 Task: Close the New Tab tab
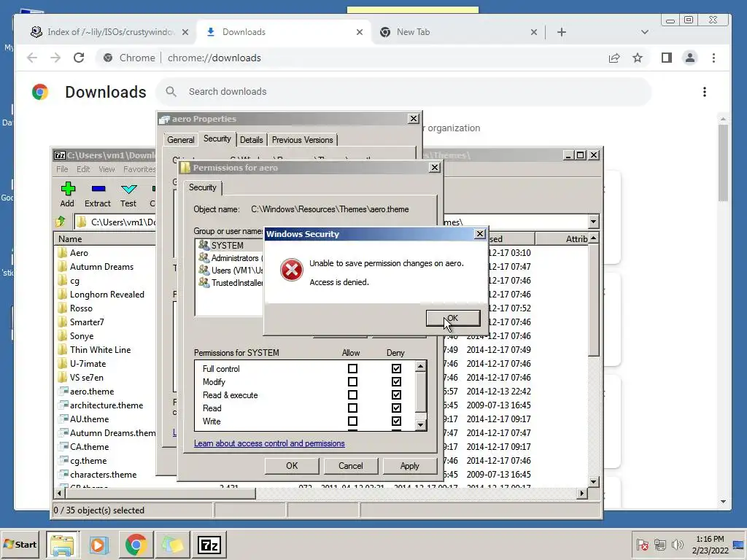[x=534, y=32]
